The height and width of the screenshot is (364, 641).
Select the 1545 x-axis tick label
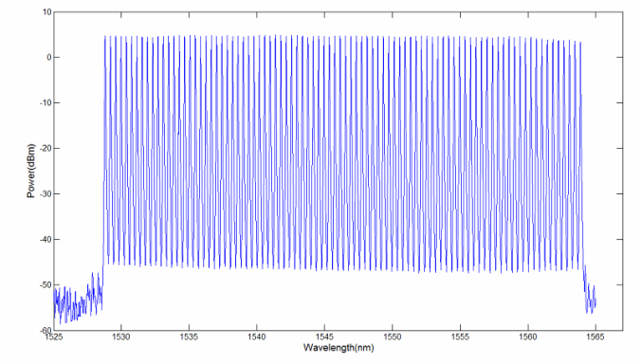point(324,337)
